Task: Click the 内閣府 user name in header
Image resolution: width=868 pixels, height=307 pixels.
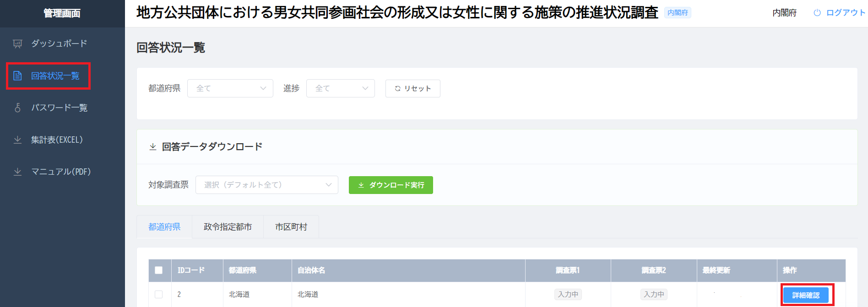Action: tap(785, 13)
